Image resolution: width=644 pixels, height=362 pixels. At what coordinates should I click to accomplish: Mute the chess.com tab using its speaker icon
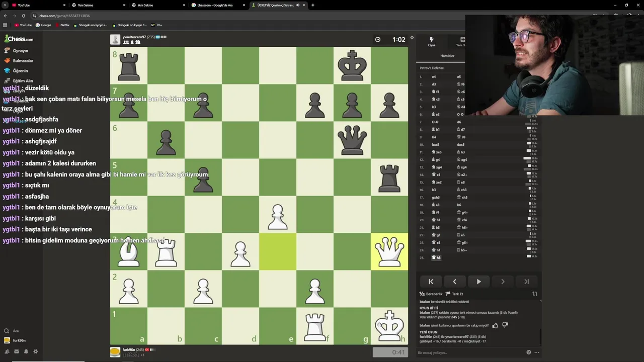[298, 5]
